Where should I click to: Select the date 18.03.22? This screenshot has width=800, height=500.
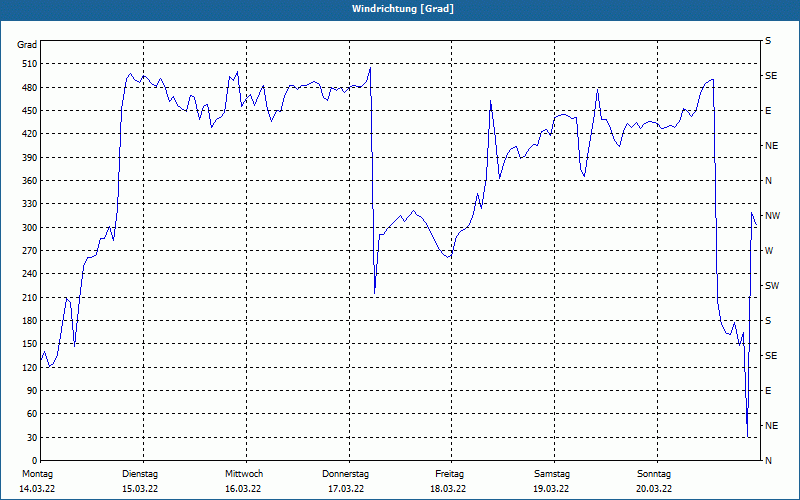coord(448,489)
